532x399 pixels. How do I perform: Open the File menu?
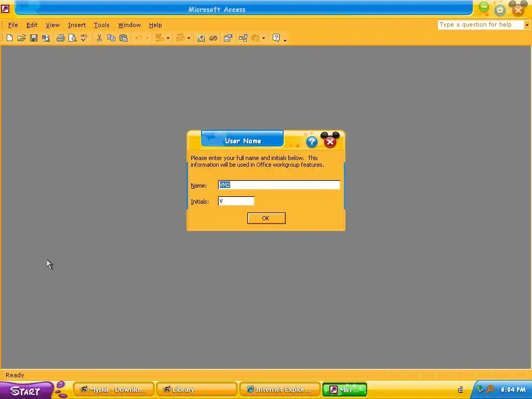[13, 25]
